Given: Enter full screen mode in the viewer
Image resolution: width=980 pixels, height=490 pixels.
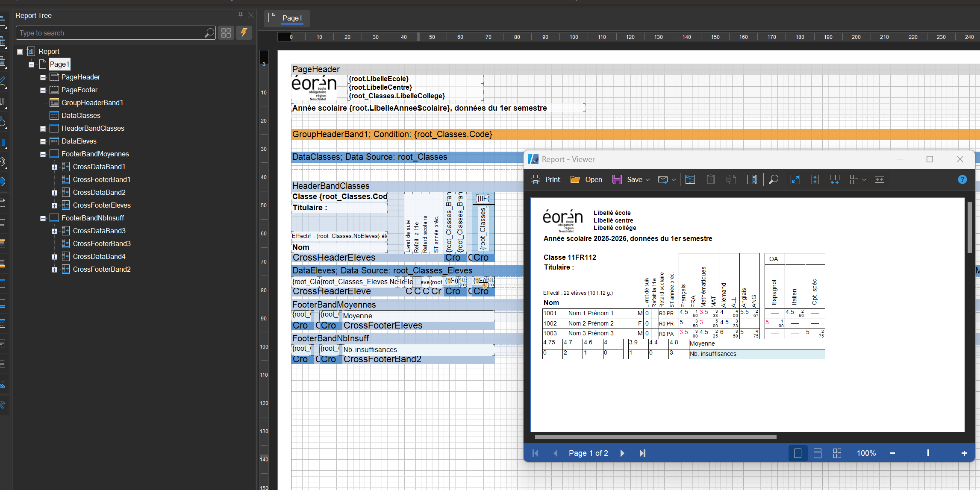Looking at the screenshot, I should pos(795,179).
